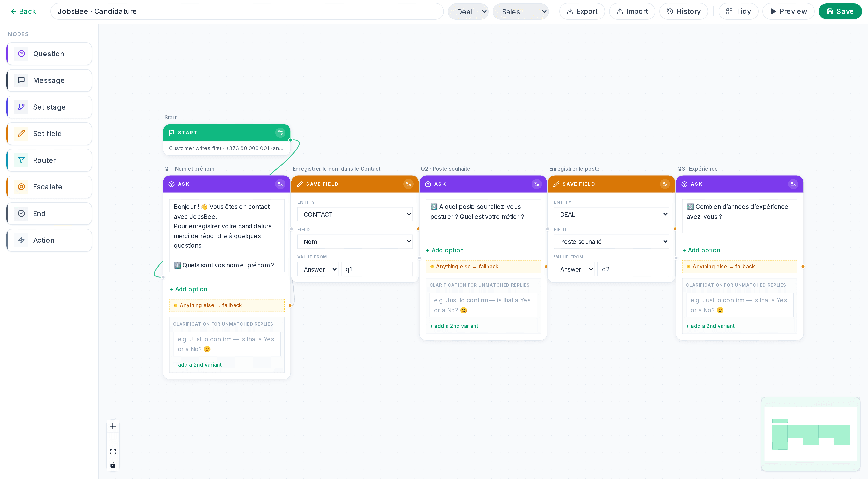868x479 pixels.
Task: Open the DEAL entity dropdown
Action: pos(611,214)
